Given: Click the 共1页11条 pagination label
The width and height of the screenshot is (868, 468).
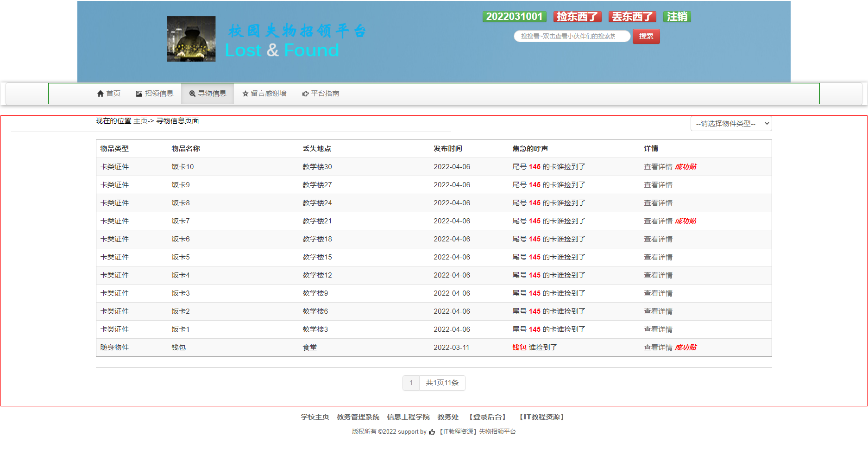Looking at the screenshot, I should point(442,383).
